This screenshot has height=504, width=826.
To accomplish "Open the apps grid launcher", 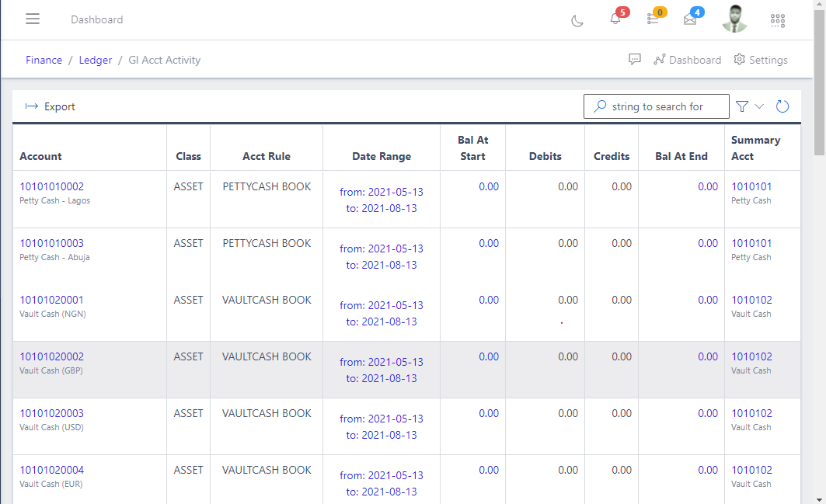I will (778, 21).
